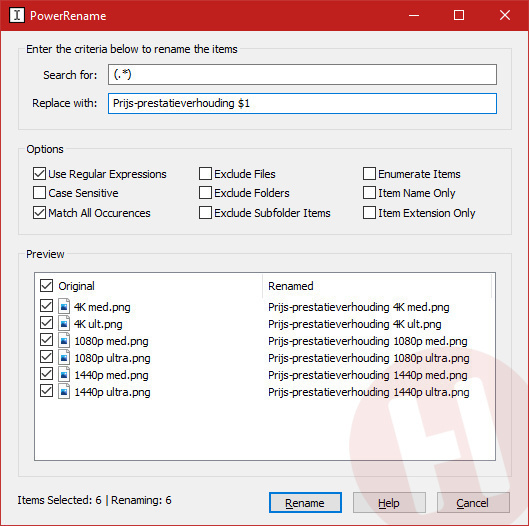Screen dimensions: 529x526
Task: Enable Item Name Only option
Action: 369,193
